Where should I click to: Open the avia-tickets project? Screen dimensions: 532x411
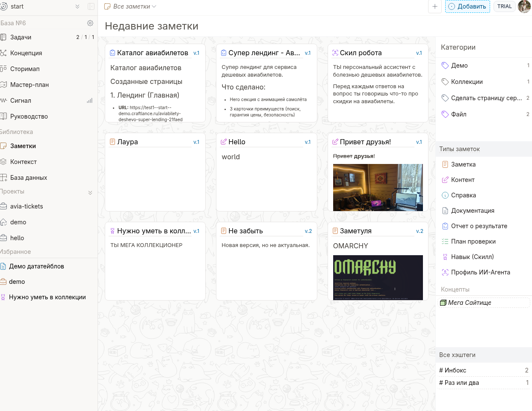[27, 206]
